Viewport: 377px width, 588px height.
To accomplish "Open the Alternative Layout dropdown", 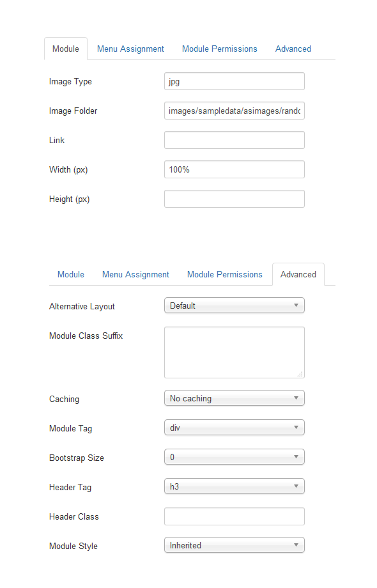I will (x=235, y=306).
